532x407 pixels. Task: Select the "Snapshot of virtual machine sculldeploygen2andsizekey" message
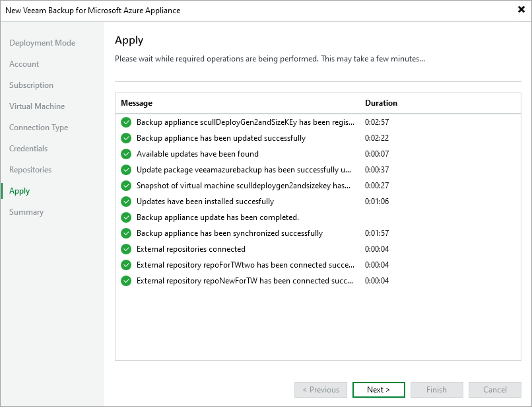[x=244, y=186]
